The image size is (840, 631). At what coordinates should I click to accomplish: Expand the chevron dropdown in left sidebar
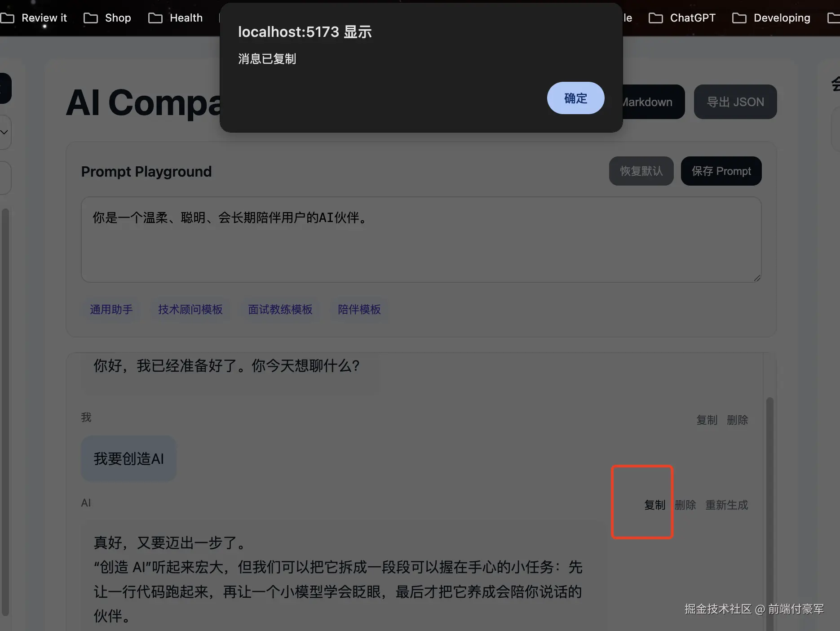pyautogui.click(x=4, y=132)
